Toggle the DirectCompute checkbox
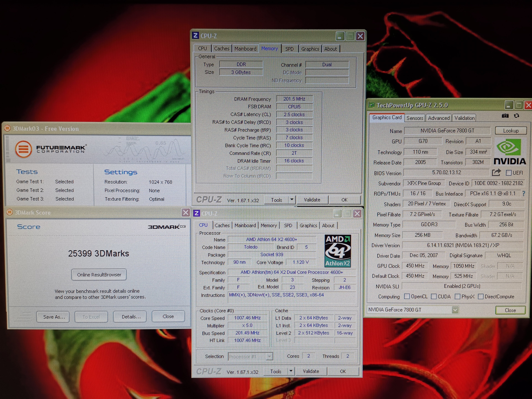The width and height of the screenshot is (532, 399). (x=481, y=296)
